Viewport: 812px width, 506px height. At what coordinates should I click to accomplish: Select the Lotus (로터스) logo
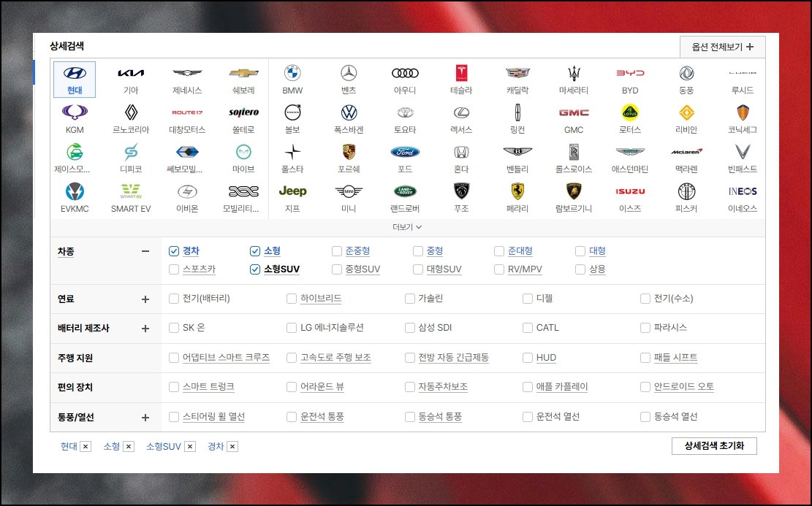pos(630,112)
